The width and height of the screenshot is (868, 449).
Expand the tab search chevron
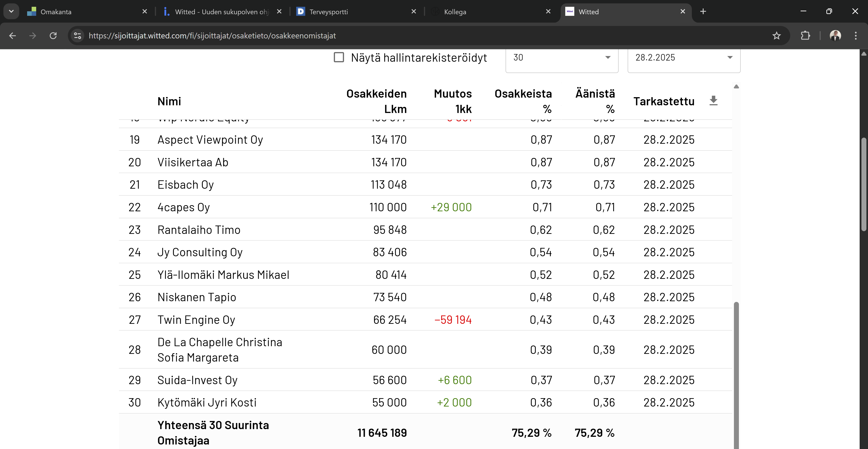[11, 12]
